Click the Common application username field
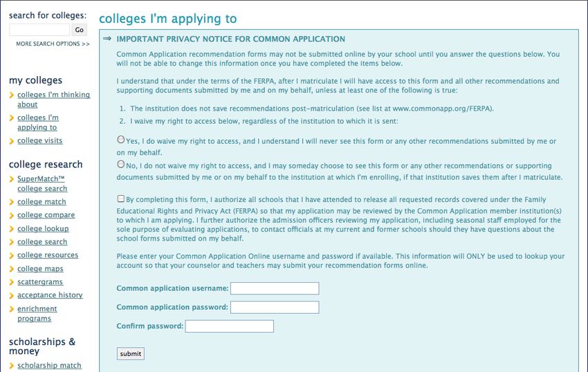Viewport: 588px width, 372px height. tap(275, 288)
